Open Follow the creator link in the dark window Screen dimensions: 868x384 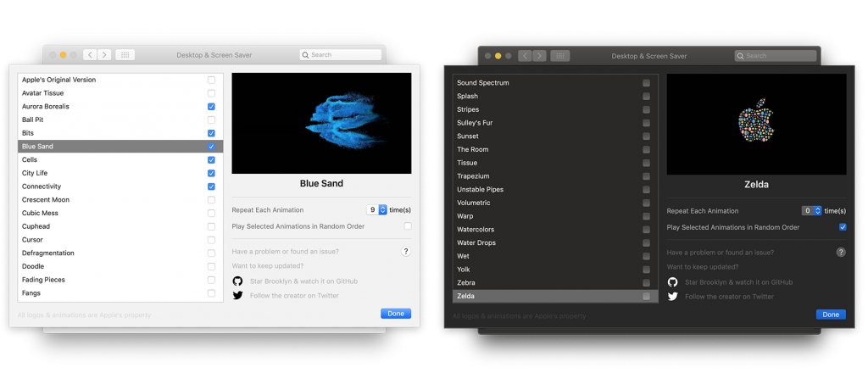click(x=730, y=297)
